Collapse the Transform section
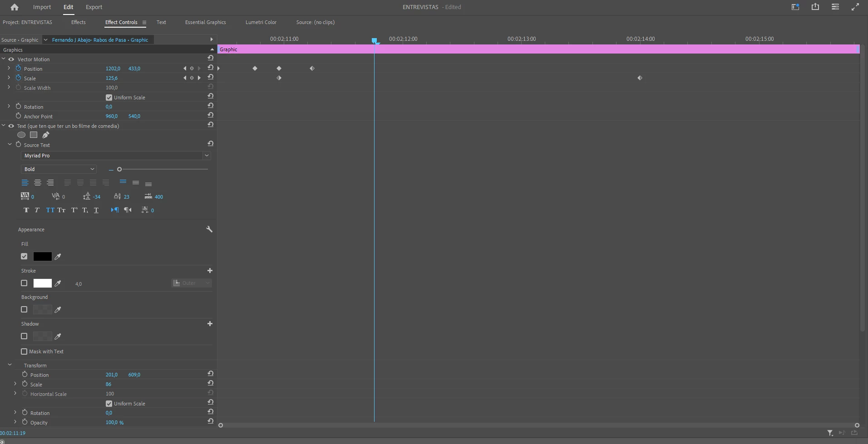The height and width of the screenshot is (444, 868). point(10,365)
